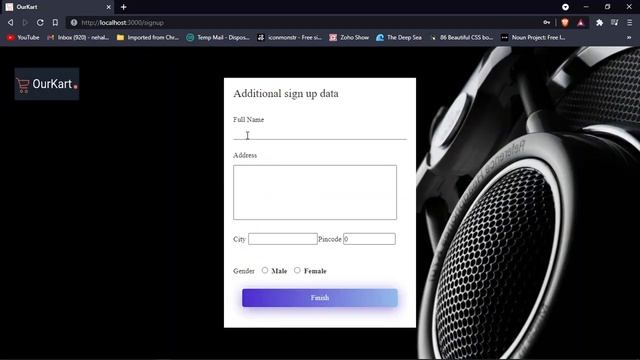Click the site info icon in address bar
640x360 pixels.
pyautogui.click(x=74, y=22)
